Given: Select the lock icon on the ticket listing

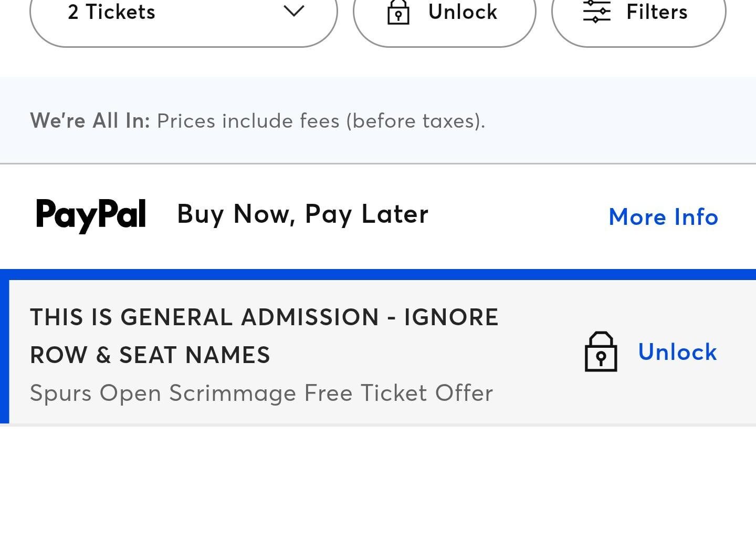Looking at the screenshot, I should [601, 353].
